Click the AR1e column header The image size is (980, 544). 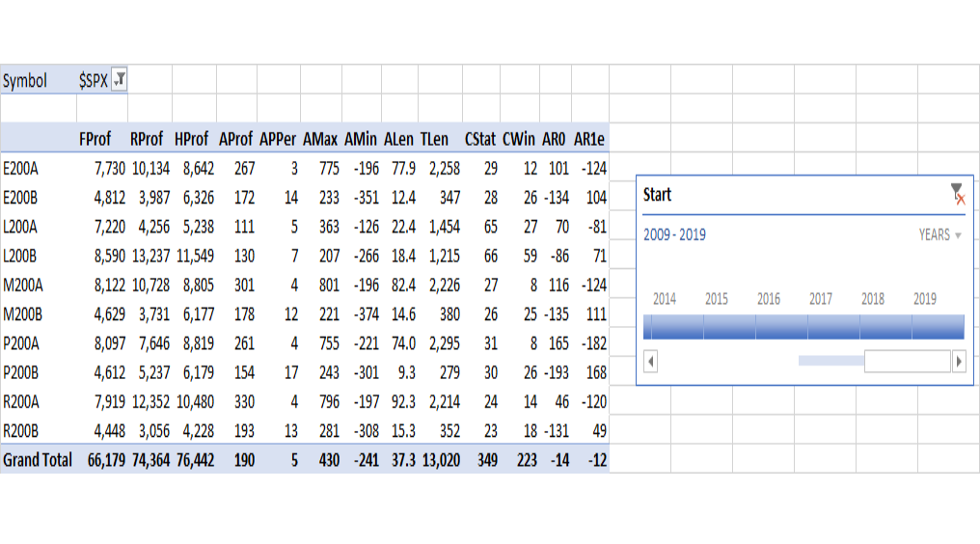pos(589,139)
